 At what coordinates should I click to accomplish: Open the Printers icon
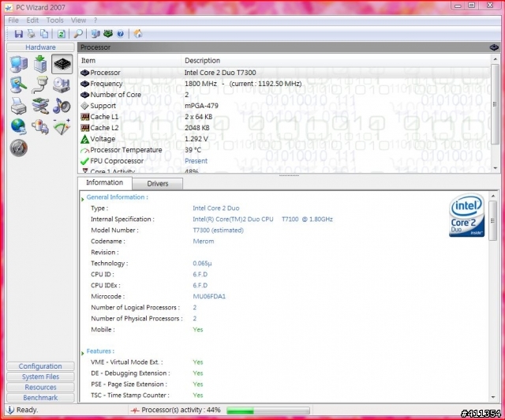coord(19,106)
